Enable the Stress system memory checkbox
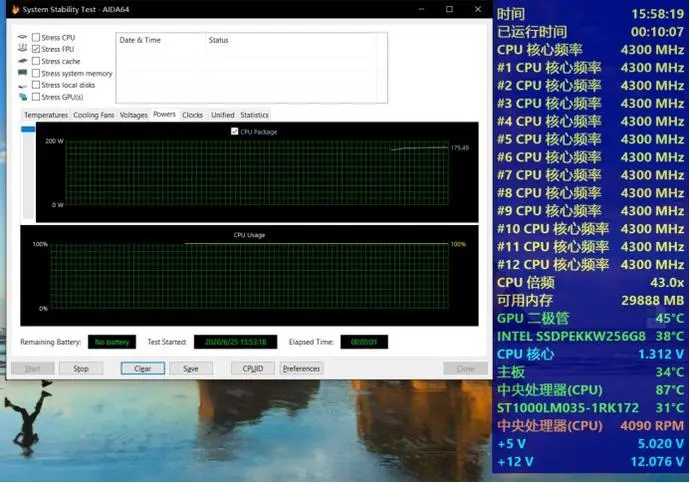690x483 pixels. [36, 73]
